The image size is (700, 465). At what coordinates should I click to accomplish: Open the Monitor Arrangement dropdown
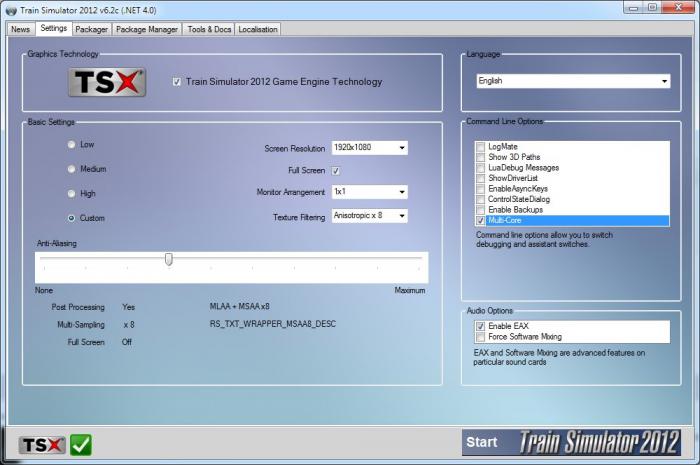(370, 192)
